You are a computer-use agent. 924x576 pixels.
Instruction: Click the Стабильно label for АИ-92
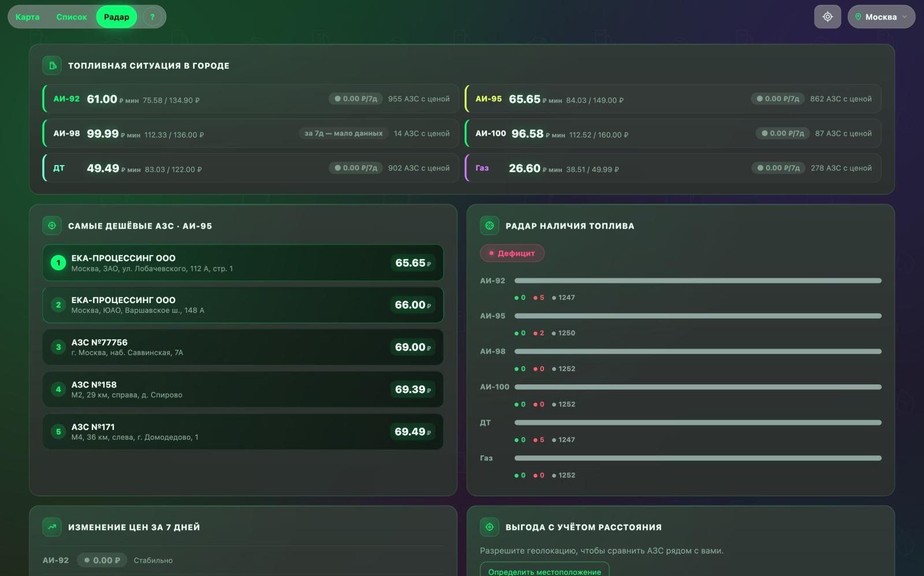(153, 560)
